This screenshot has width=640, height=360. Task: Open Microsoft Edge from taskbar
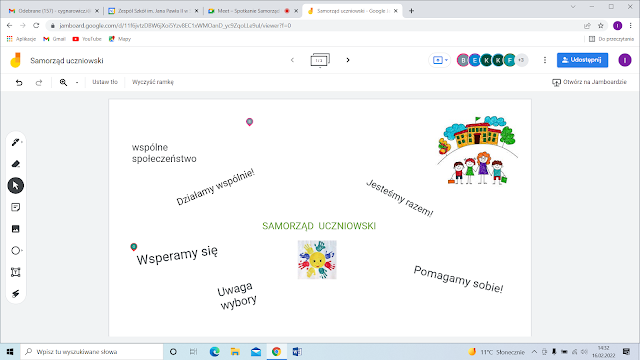tap(214, 351)
